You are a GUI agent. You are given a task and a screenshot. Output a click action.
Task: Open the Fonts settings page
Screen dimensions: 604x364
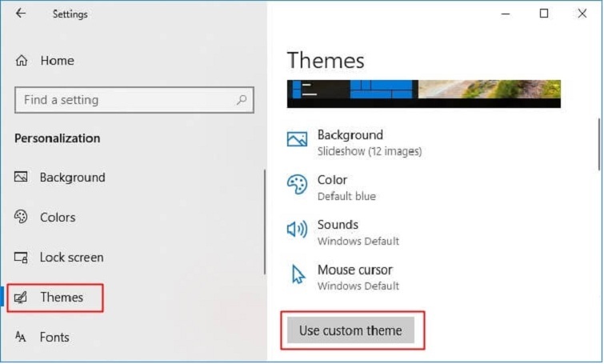[54, 338]
